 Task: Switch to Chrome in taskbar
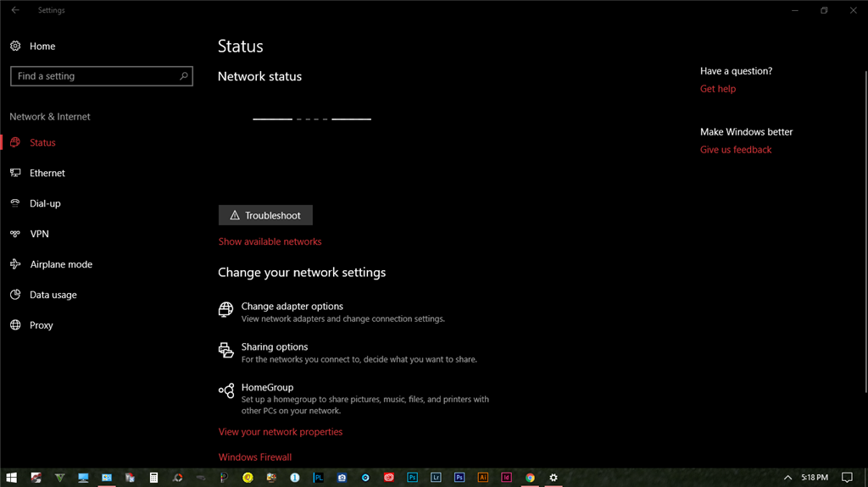[530, 477]
